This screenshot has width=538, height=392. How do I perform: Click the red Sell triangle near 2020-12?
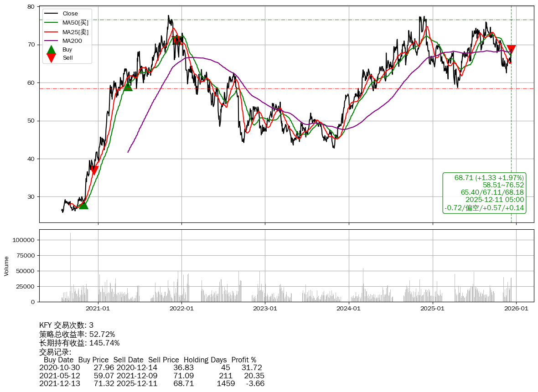click(94, 170)
